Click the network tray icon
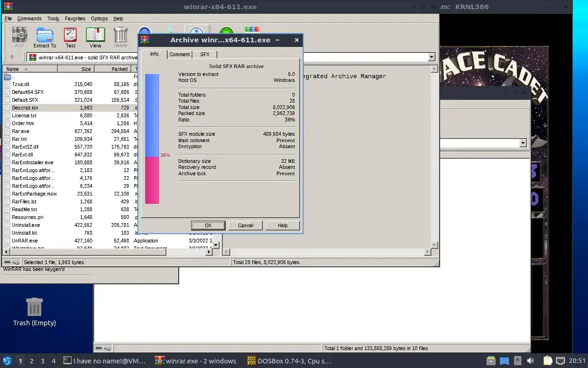Screen dimensions: 588x368 click(560, 361)
